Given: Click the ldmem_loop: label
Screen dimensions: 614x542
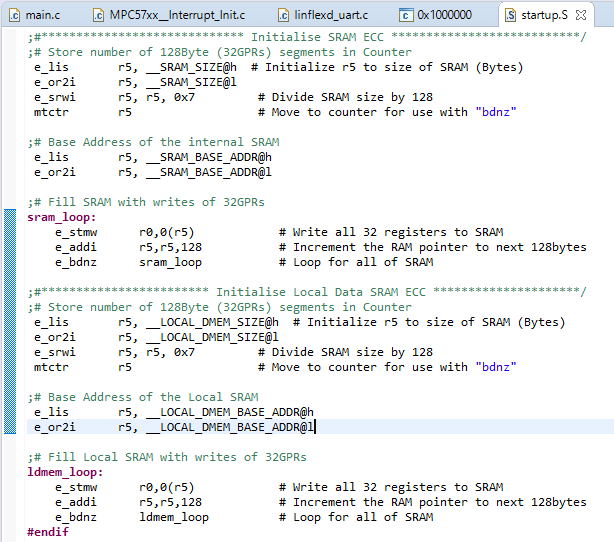Looking at the screenshot, I should click(65, 472).
